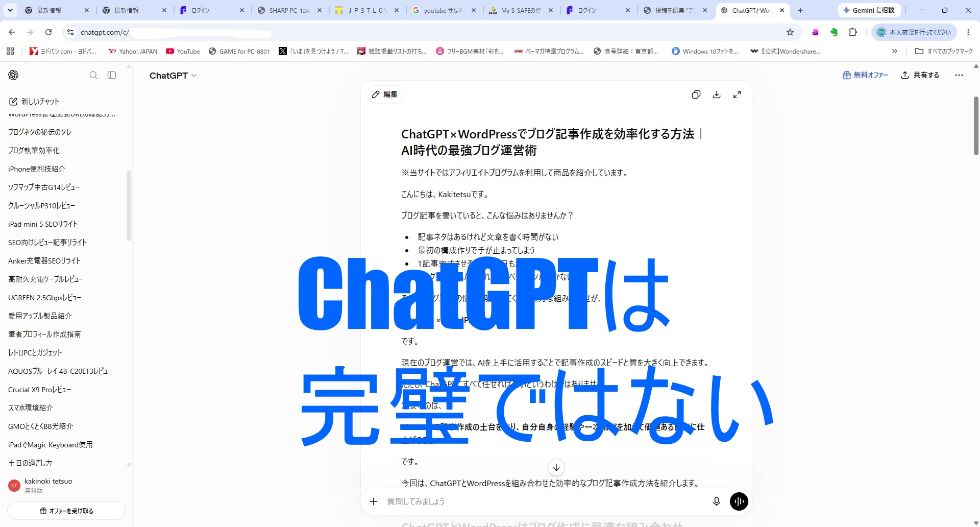
Task: Open chat iPhone便利技紹介
Action: pyautogui.click(x=37, y=169)
